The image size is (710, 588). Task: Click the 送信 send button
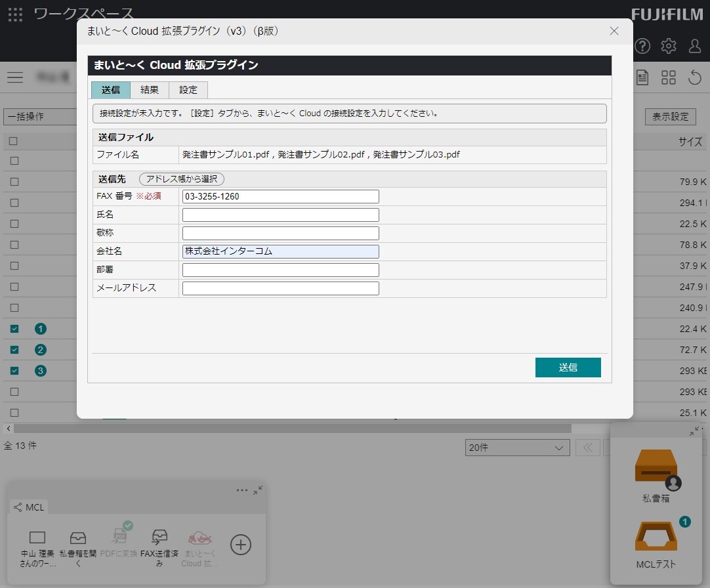click(x=568, y=367)
